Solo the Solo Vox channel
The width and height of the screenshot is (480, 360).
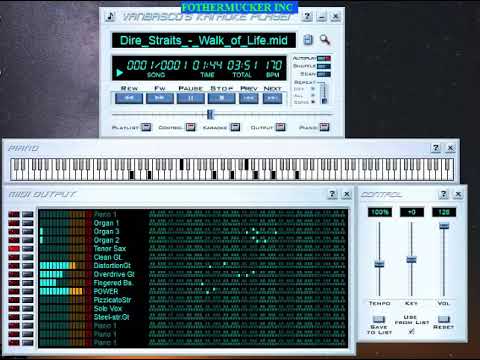[28, 308]
